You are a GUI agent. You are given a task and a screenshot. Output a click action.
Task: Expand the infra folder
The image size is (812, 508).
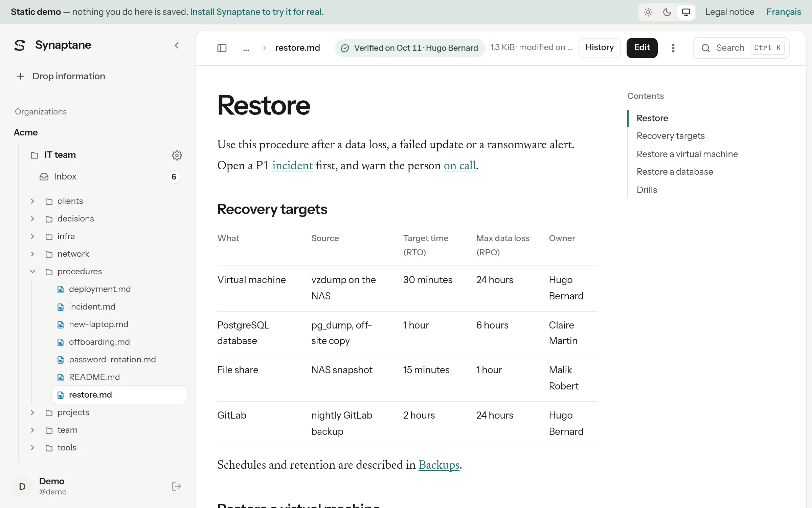click(32, 236)
